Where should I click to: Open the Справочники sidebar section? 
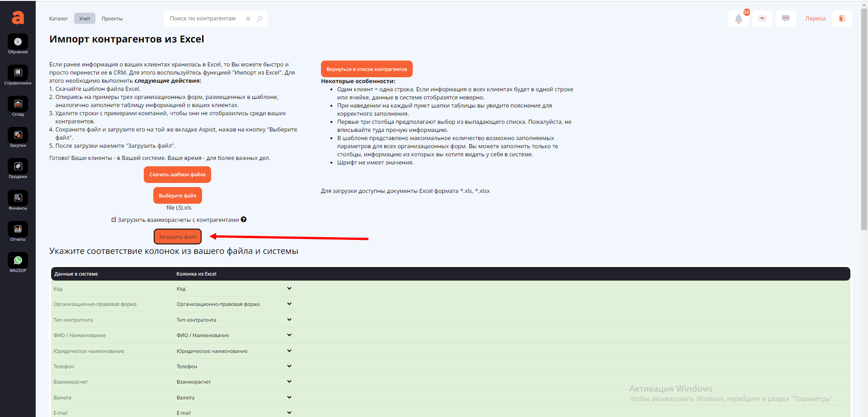(18, 73)
